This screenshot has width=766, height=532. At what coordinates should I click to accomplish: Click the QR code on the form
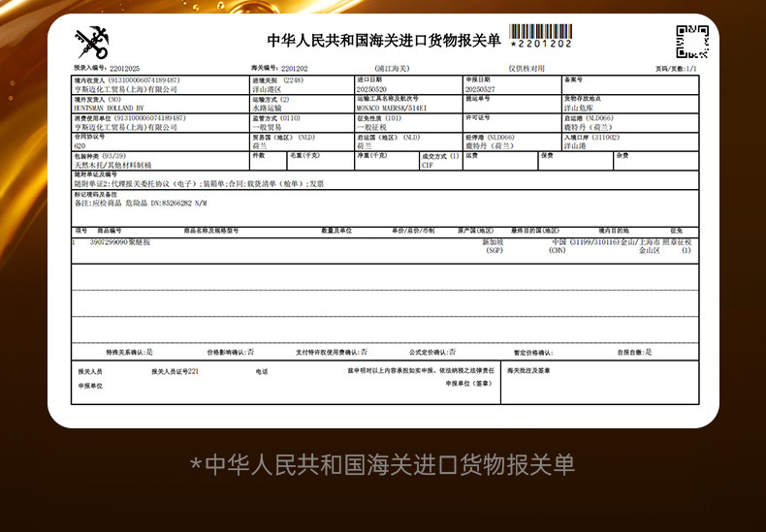(692, 42)
